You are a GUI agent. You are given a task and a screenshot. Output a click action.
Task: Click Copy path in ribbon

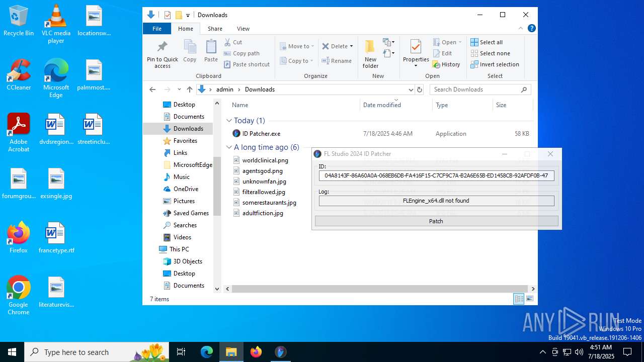pyautogui.click(x=242, y=53)
